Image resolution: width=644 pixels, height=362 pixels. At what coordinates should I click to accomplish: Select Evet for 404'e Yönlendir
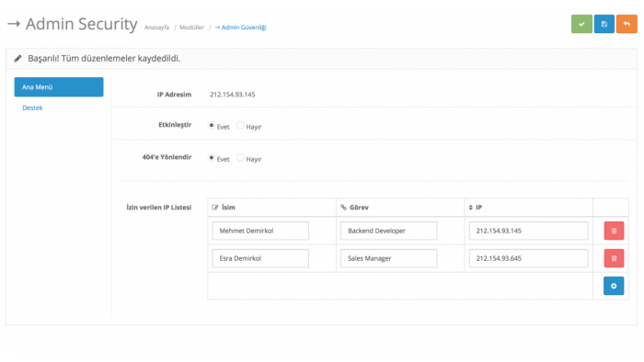[211, 157]
